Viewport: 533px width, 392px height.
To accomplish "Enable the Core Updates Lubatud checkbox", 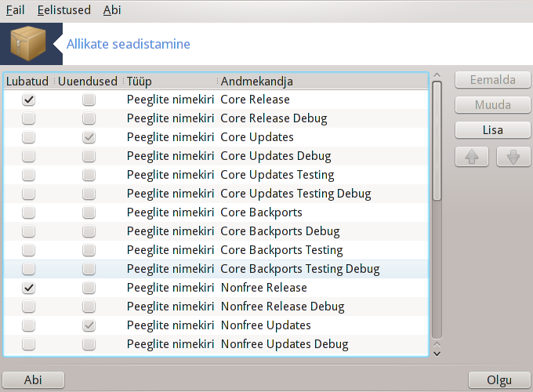I will click(x=28, y=137).
